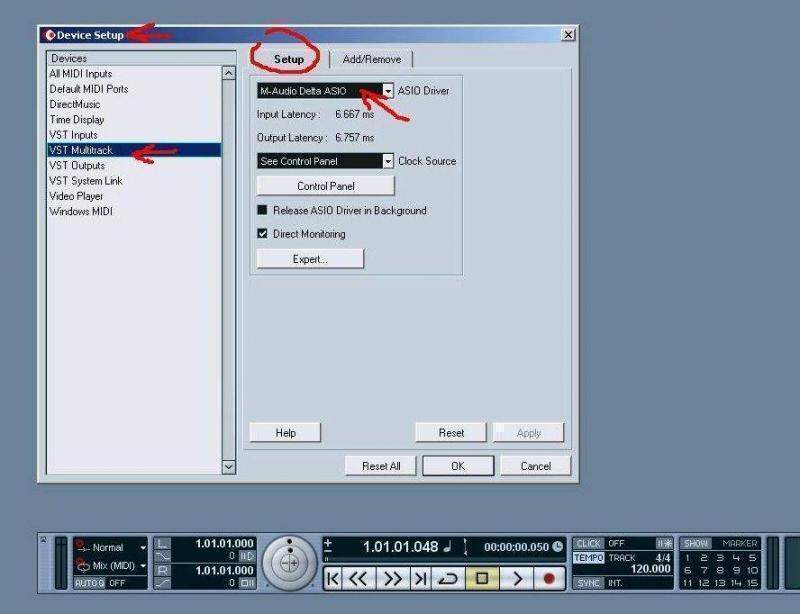
Task: Click the note icon of primary time display
Action: 447,547
